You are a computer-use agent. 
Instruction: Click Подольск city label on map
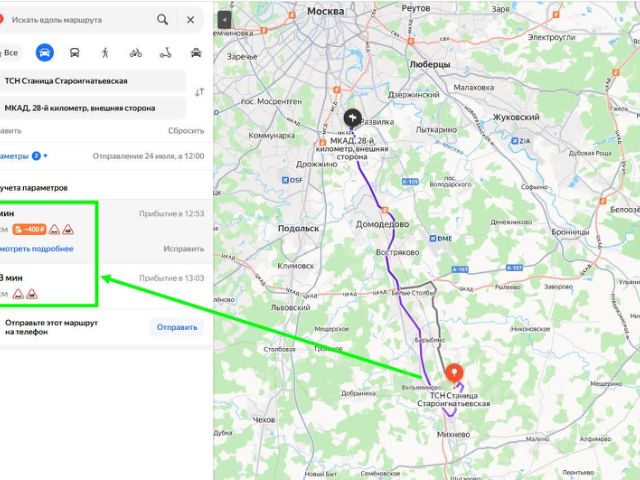pos(298,229)
